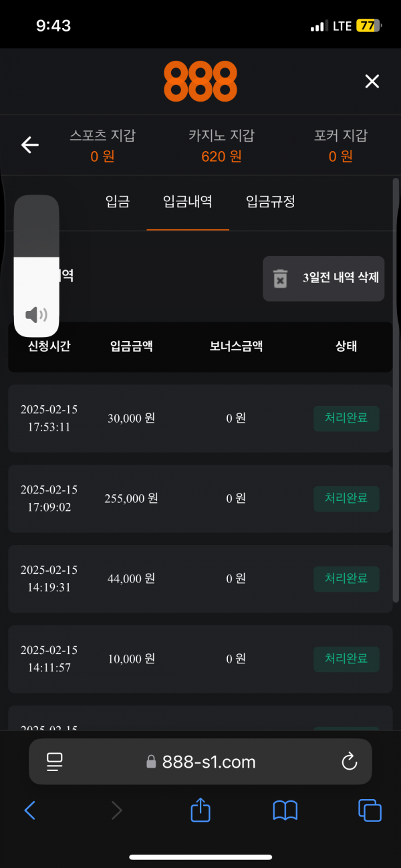
Task: Tap the 888 orange logo
Action: coord(200,81)
